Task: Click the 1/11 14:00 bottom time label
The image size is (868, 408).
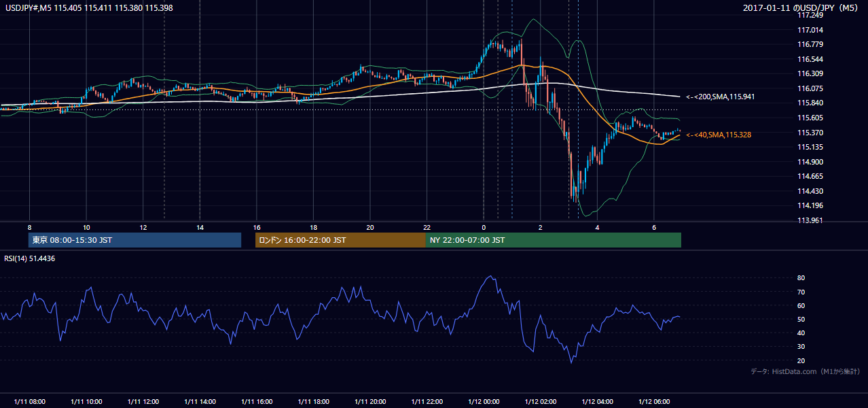Action: [x=200, y=401]
